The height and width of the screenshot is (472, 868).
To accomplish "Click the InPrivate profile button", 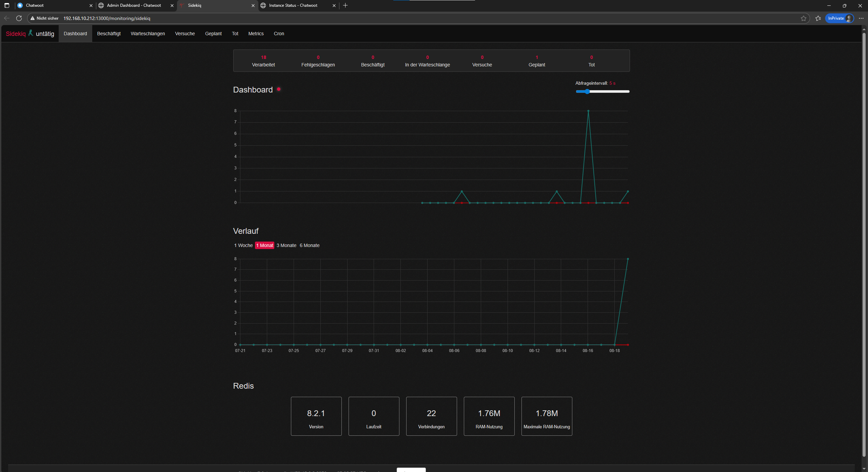I will coord(840,18).
